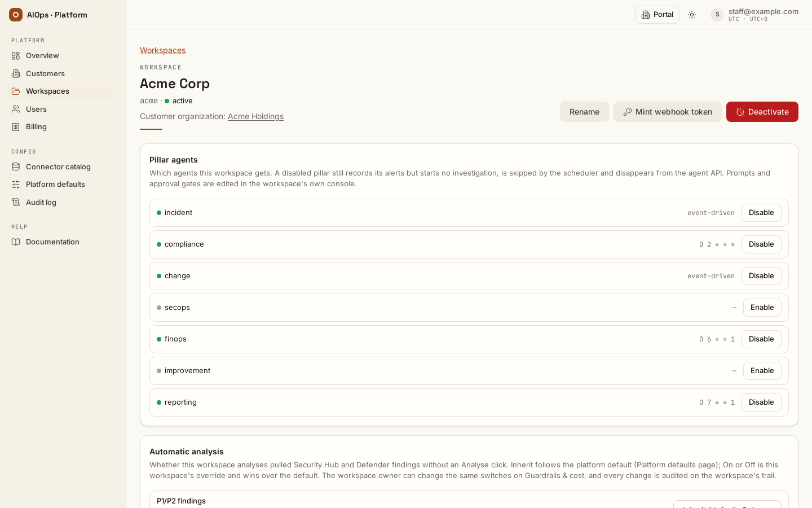Click the Automatic analysis heading

(187, 452)
